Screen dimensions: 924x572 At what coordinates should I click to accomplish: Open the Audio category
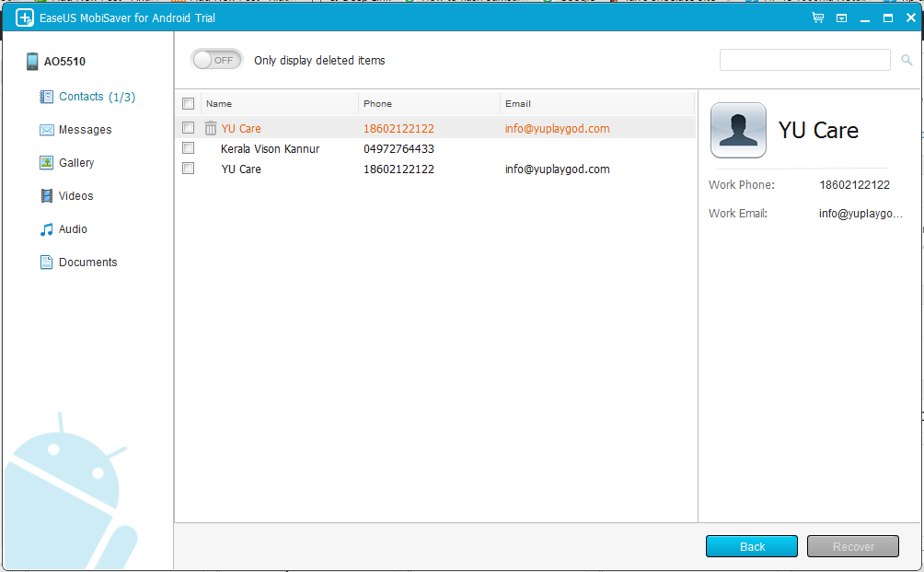pos(73,229)
